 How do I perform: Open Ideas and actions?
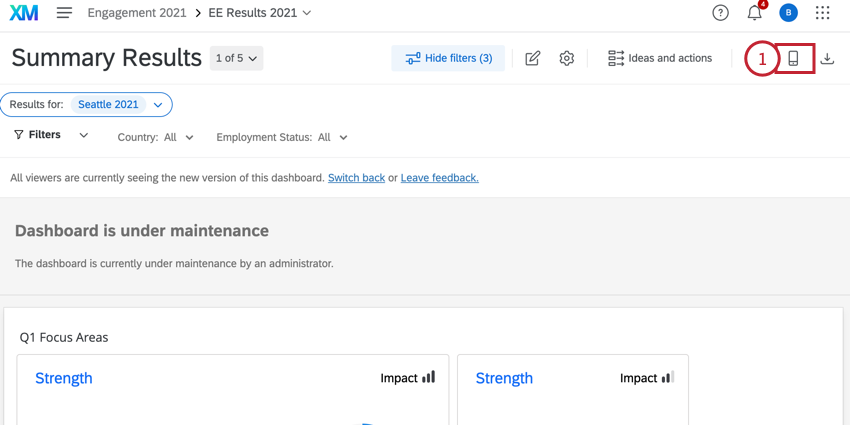coord(660,58)
